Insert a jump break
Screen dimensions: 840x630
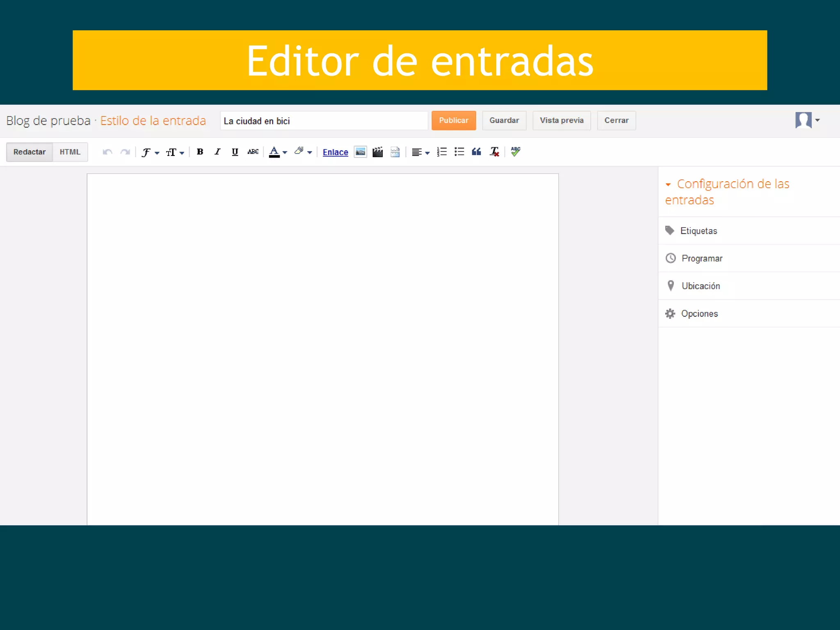click(395, 152)
